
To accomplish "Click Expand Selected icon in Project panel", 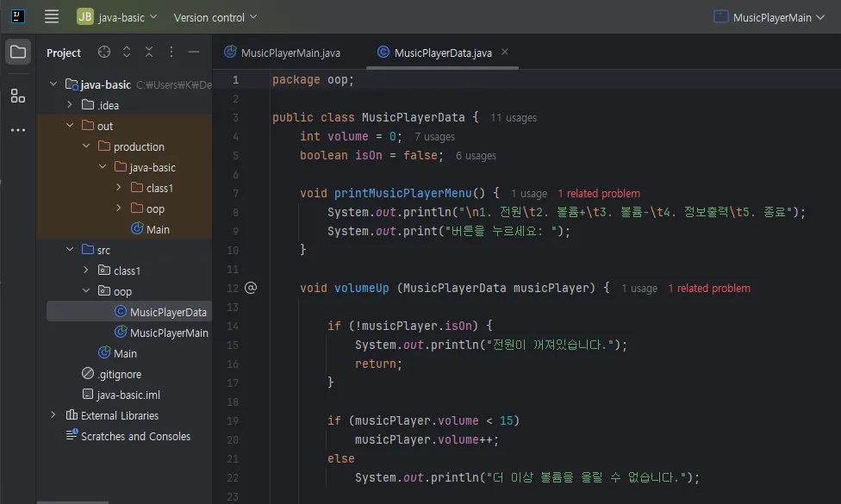I will 127,53.
